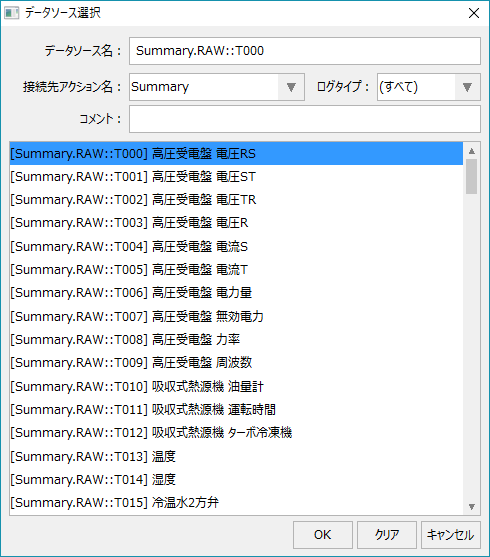
Task: Click the list's scroll-up arrow
Action: 472,151
